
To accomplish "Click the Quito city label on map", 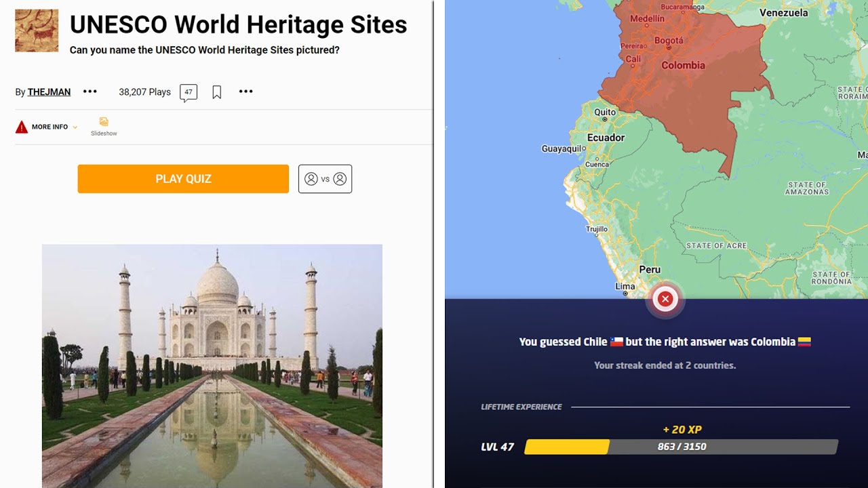I will click(x=605, y=113).
